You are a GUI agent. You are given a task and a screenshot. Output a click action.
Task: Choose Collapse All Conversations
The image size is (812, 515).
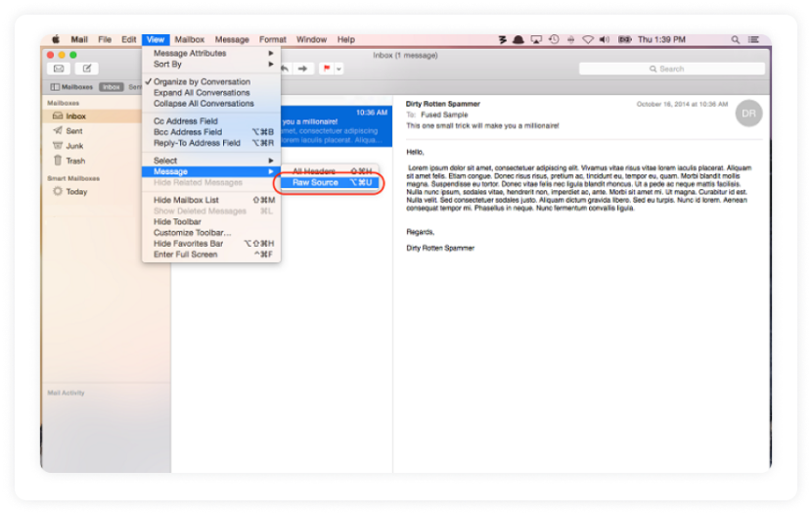(211, 103)
